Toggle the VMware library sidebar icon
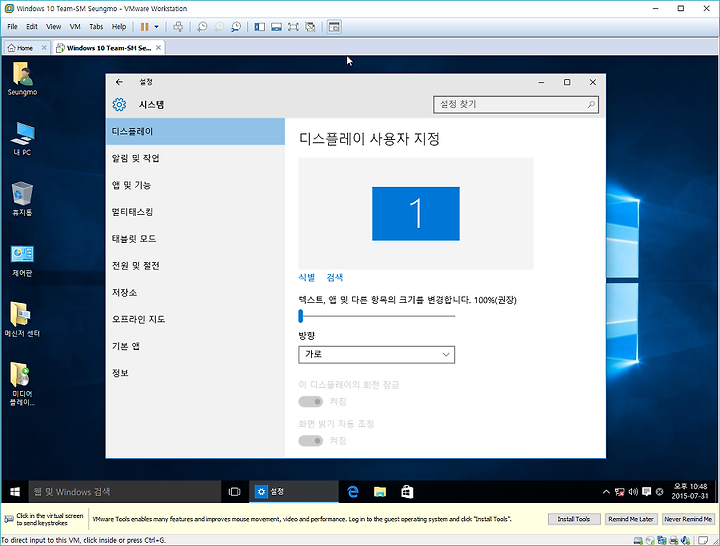This screenshot has height=546, width=720. pos(259,27)
